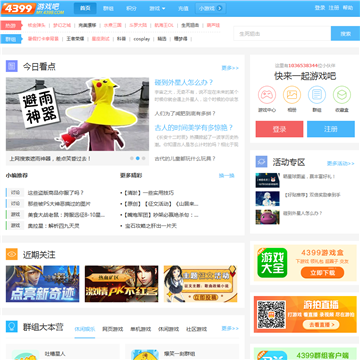This screenshot has width=360, height=360.
Task: Click the cosplay group tag
Action: [142, 39]
